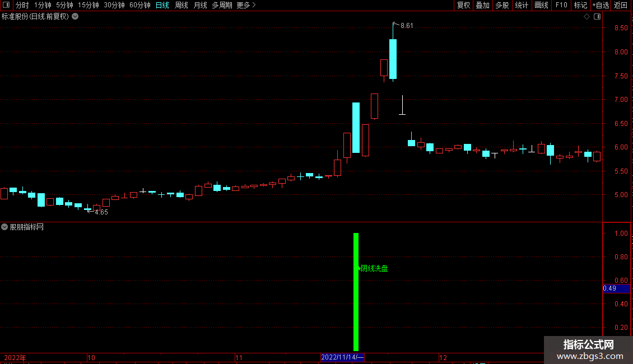Viewport: 633px width, 364px height.
Task: Open the 股朋指标网 indicator dropdown
Action: click(4, 227)
